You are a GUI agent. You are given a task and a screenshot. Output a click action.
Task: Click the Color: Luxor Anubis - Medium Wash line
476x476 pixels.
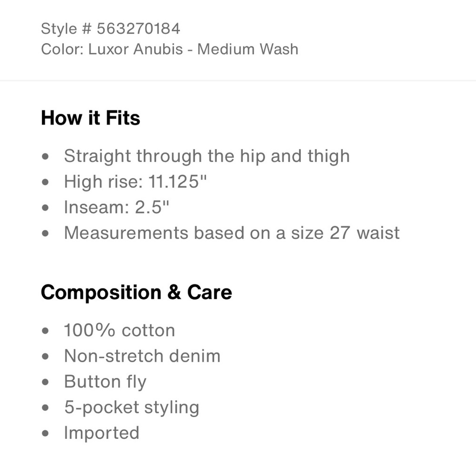[x=170, y=49]
